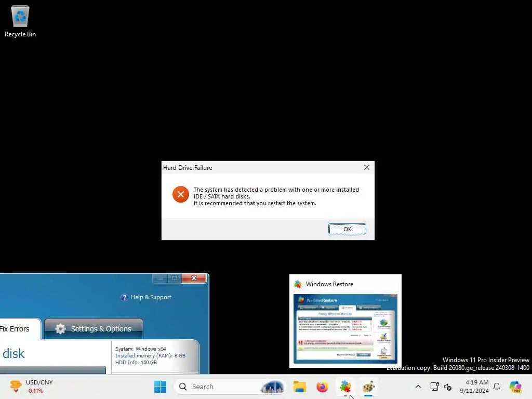Click OK in the Hard Drive Failure dialog
The width and height of the screenshot is (532, 399).
coord(347,229)
